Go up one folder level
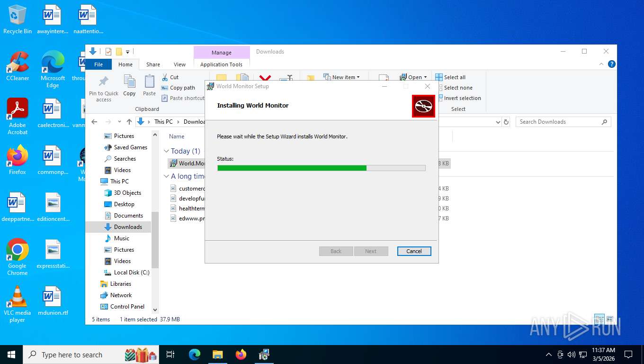 pos(129,122)
